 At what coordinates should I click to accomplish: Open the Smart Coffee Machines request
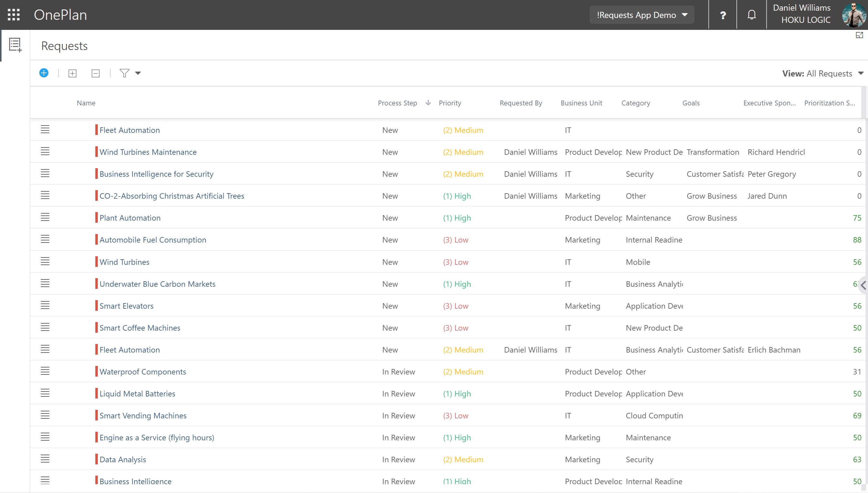[x=140, y=328]
